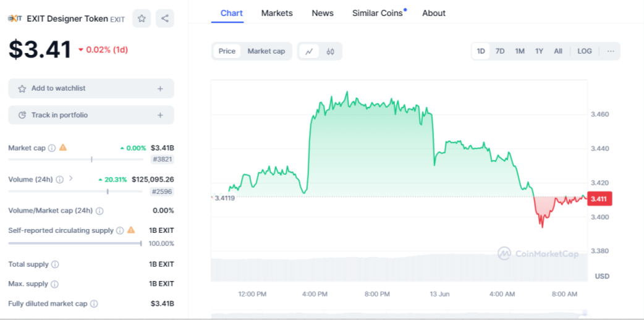Open the About tab

434,13
